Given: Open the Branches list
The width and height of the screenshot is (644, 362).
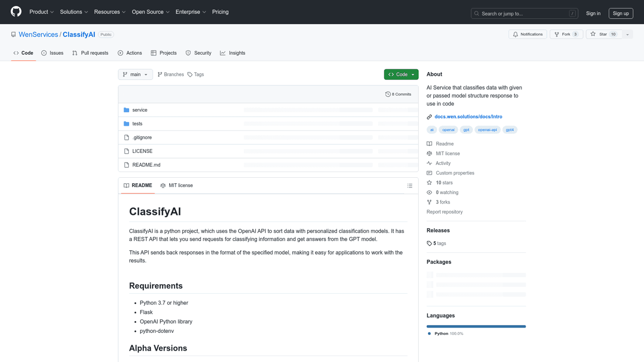Looking at the screenshot, I should coord(171,74).
